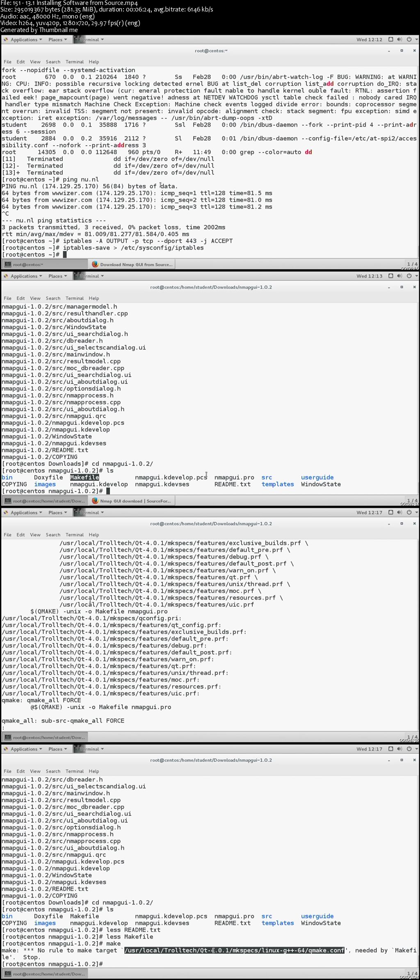Viewport: 420px width, 980px height.
Task: Open Places menu in the 12:12 frame
Action: [x=57, y=40]
